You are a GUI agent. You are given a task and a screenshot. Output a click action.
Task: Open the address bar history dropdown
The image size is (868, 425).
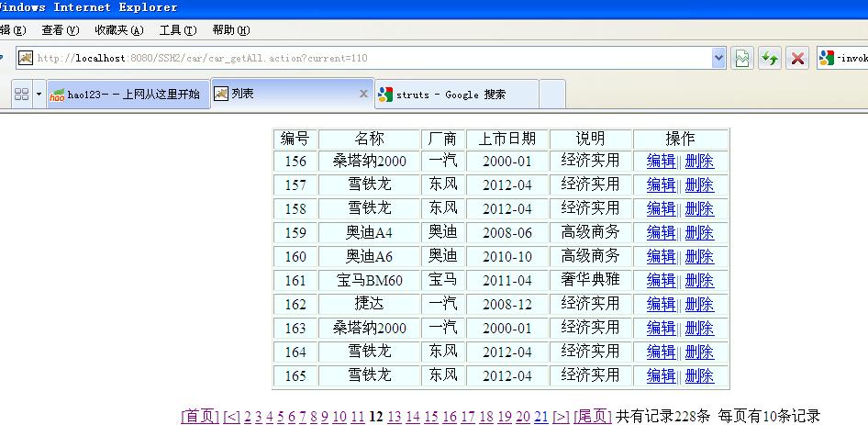tap(718, 58)
